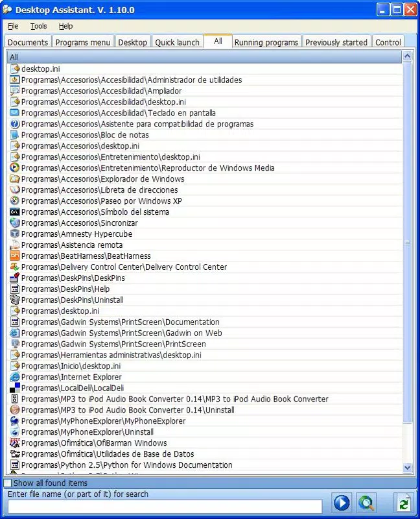This screenshot has width=420, height=519.
Task: Click the DeskPins Uninstall icon
Action: click(x=14, y=300)
